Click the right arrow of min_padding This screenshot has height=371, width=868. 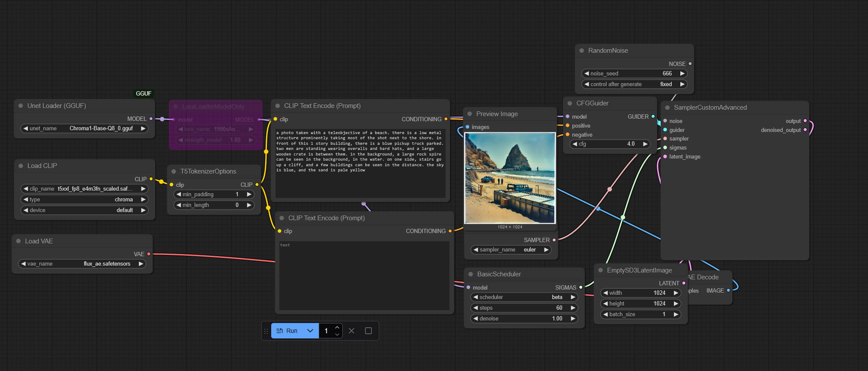[249, 194]
